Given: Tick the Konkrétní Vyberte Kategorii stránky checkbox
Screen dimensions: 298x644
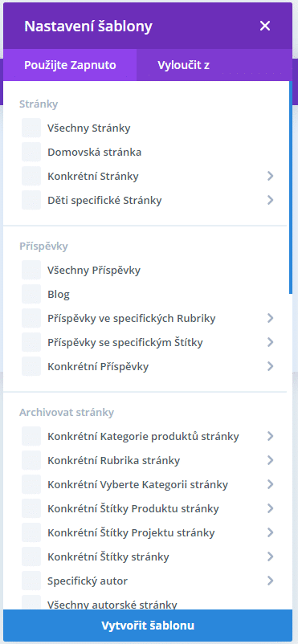Looking at the screenshot, I should click(31, 485).
